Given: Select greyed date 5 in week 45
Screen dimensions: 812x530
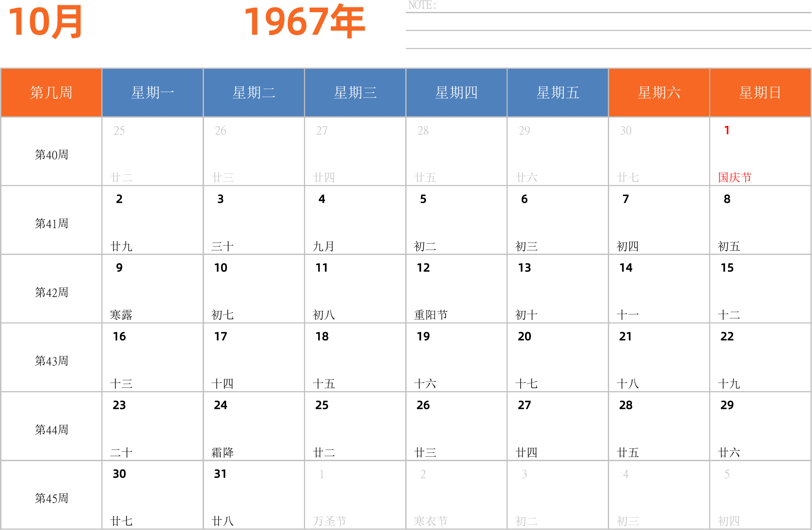Looking at the screenshot, I should [x=727, y=474].
